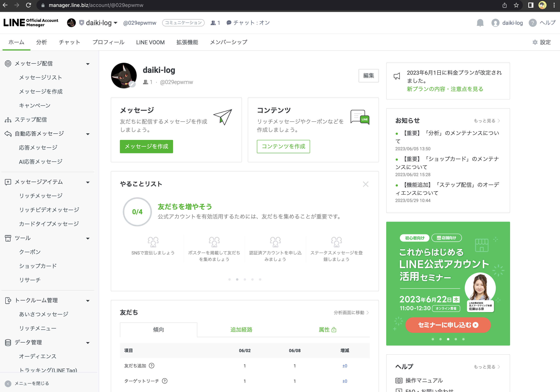Open the メンバーシップ tab
Image resolution: width=560 pixels, height=392 pixels.
[229, 42]
